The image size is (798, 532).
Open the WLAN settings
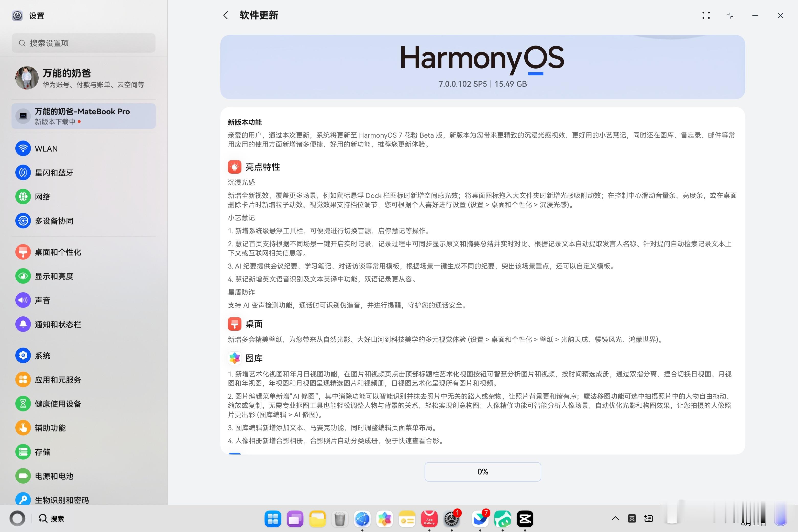click(x=83, y=149)
